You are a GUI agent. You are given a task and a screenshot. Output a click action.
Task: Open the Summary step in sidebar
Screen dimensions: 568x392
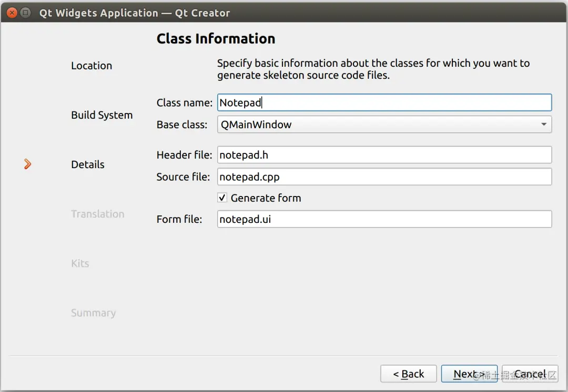93,313
